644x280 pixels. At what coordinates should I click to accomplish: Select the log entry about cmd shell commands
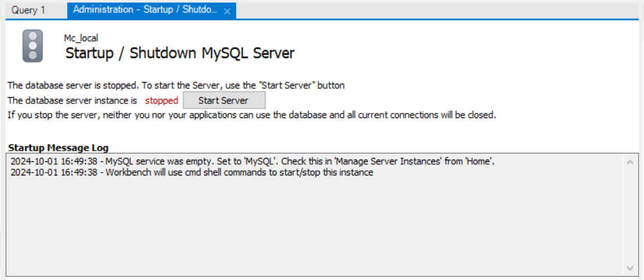click(191, 173)
